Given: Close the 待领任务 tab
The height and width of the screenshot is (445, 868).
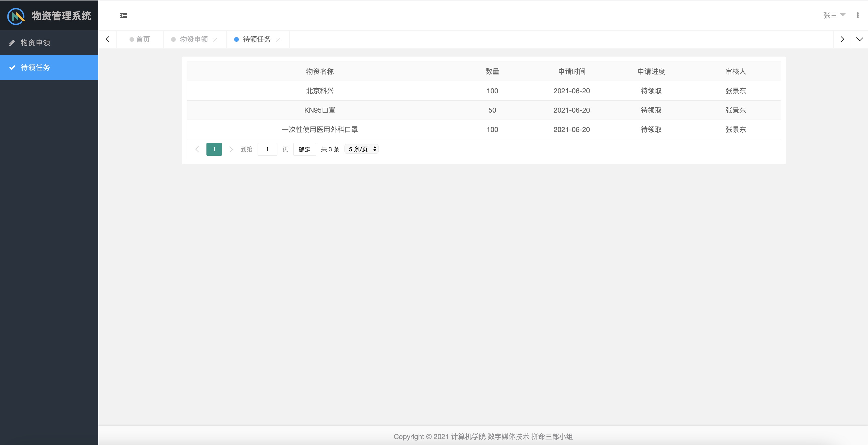Looking at the screenshot, I should pyautogui.click(x=278, y=40).
